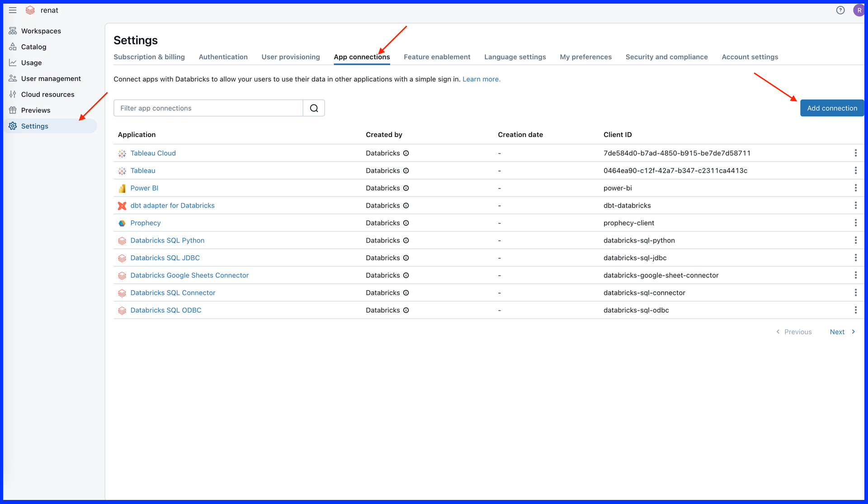Screen dimensions: 868x504
Task: Click the User management sidebar icon
Action: click(x=12, y=78)
